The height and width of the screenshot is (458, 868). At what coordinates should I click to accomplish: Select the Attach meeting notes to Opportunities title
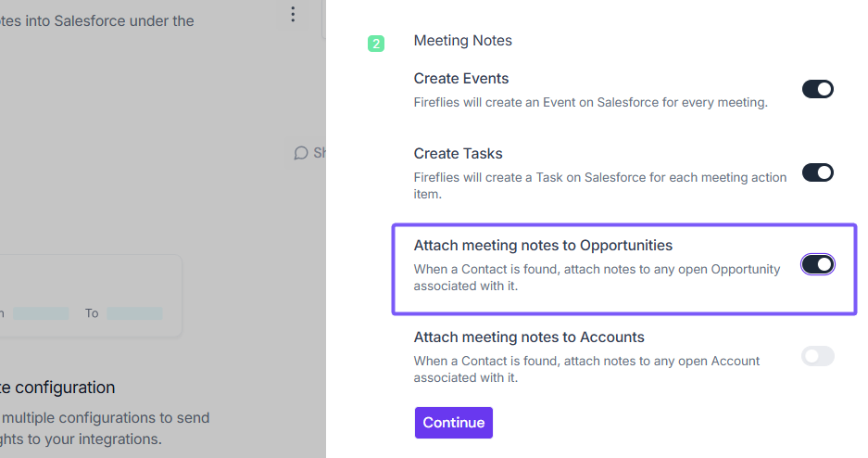[543, 246]
